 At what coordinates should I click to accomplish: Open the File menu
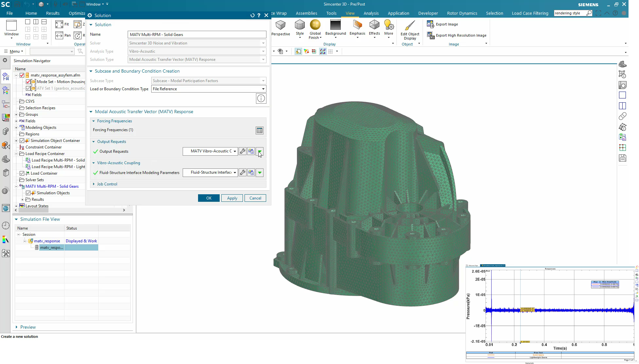tap(9, 13)
